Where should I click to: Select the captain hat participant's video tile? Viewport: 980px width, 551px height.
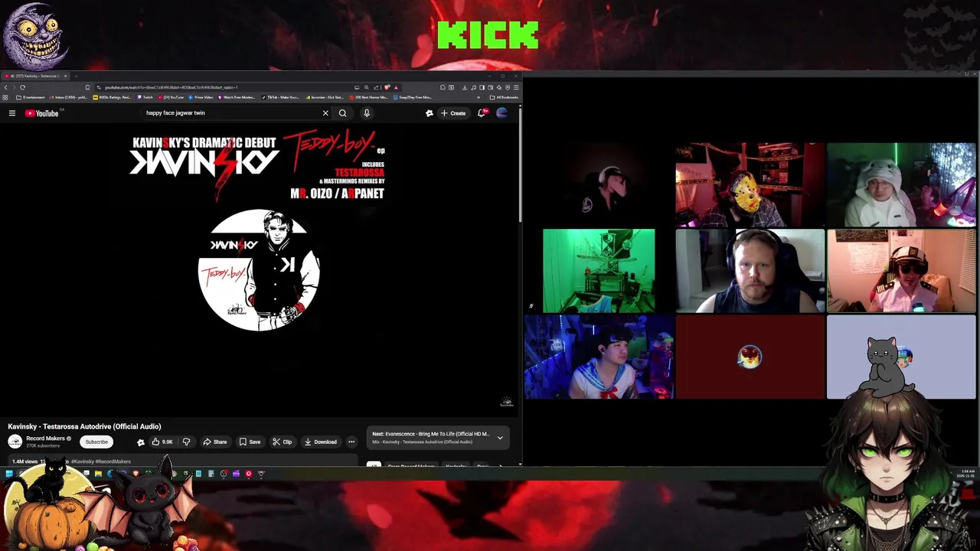(901, 271)
